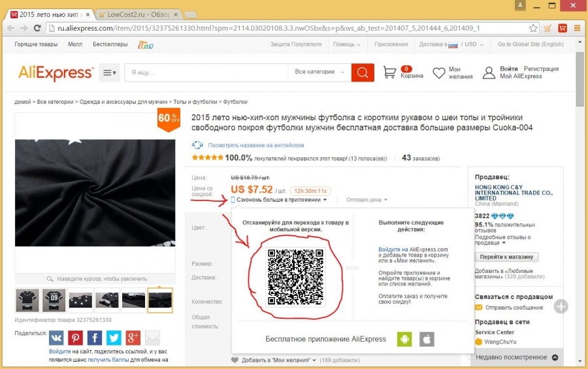Click the red AliExpress extension icon
Viewport: 588px width, 369px height.
tap(563, 28)
